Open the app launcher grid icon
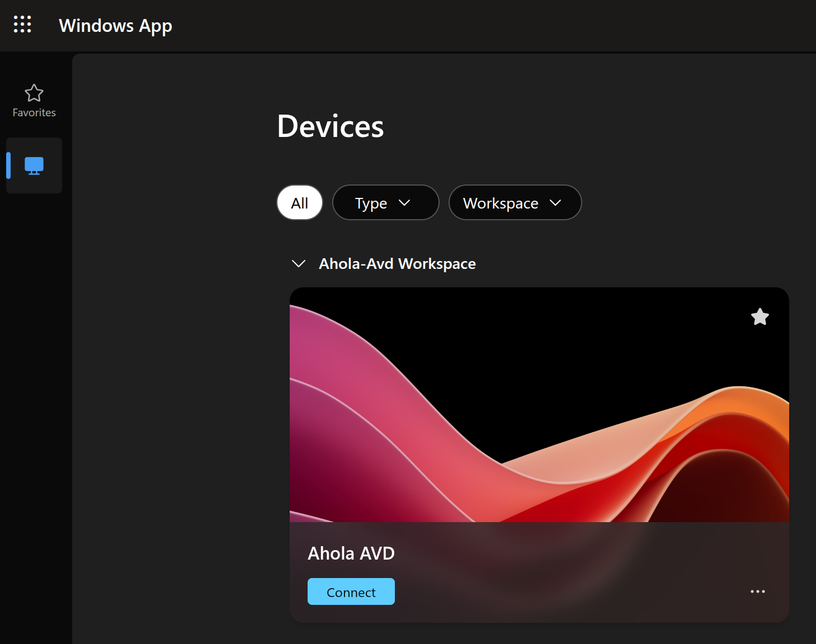 22,24
